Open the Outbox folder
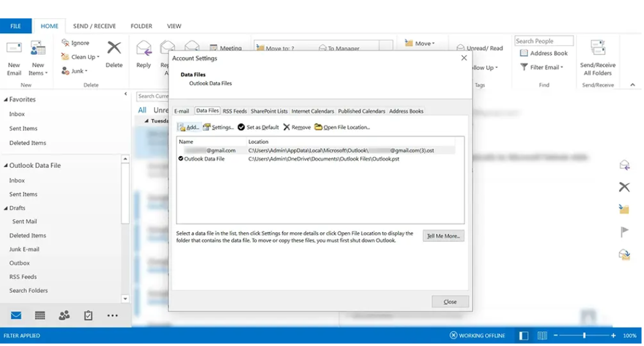The height and width of the screenshot is (346, 644). pyautogui.click(x=20, y=263)
